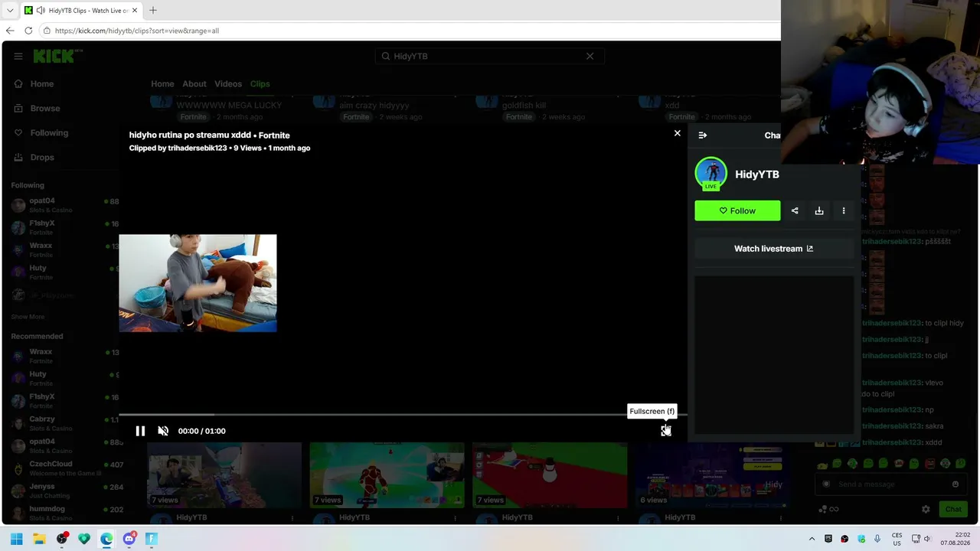This screenshot has height=551, width=980.
Task: Toggle the Kick sidebar hamburger menu
Action: (18, 56)
